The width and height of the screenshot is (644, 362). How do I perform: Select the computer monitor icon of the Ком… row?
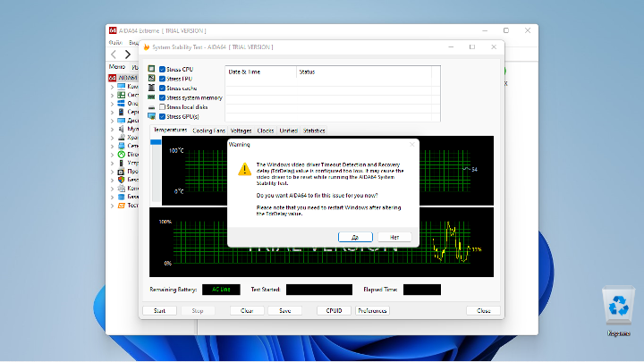[x=121, y=86]
